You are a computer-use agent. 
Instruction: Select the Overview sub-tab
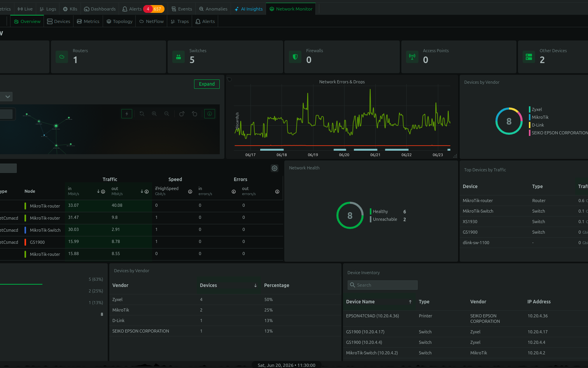[x=27, y=21]
